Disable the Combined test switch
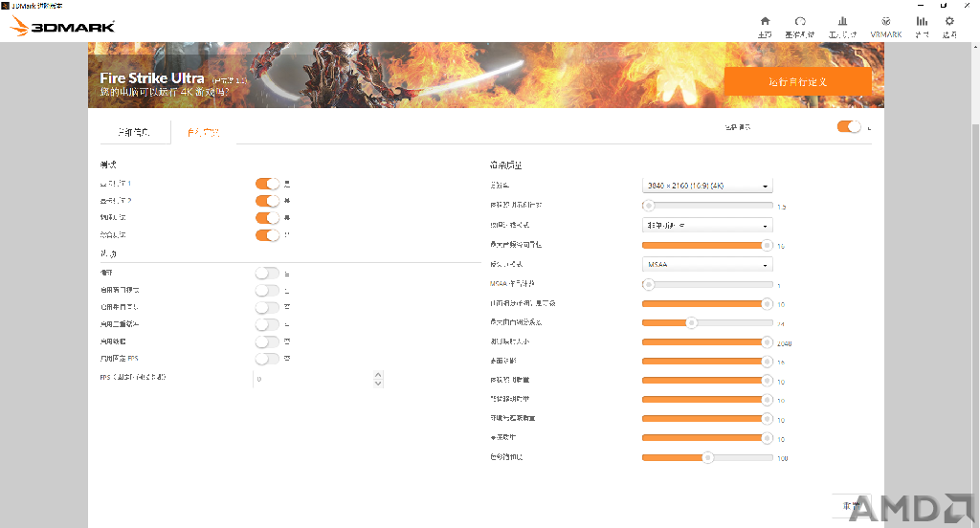Screen dimensions: 980x528 point(268,235)
